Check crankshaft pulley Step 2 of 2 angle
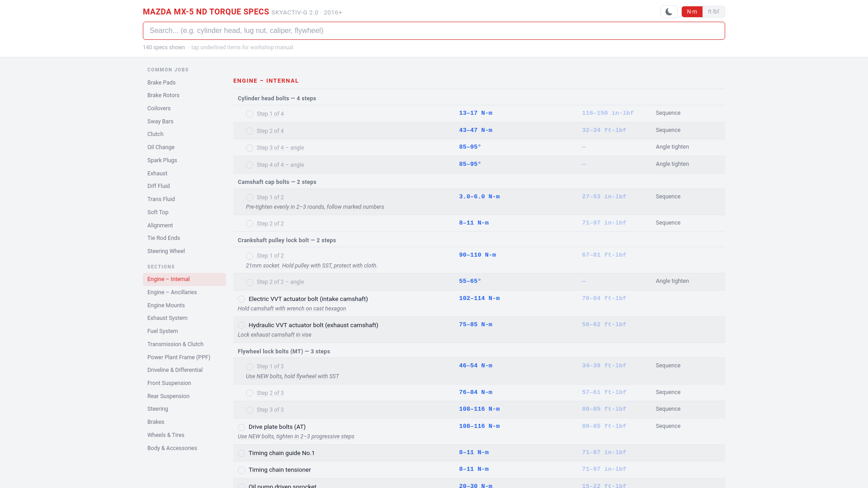The width and height of the screenshot is (868, 488). (250, 282)
